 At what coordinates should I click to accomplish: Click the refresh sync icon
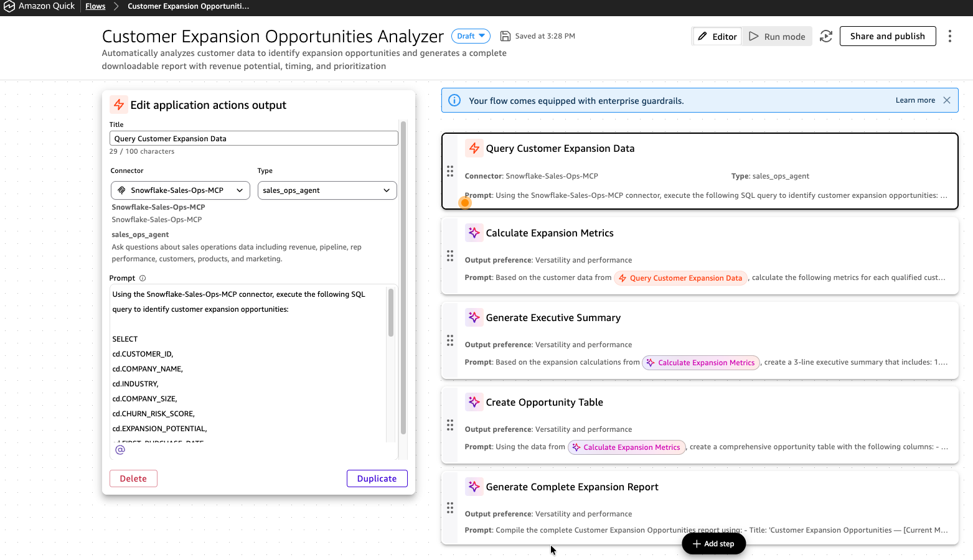pos(826,36)
